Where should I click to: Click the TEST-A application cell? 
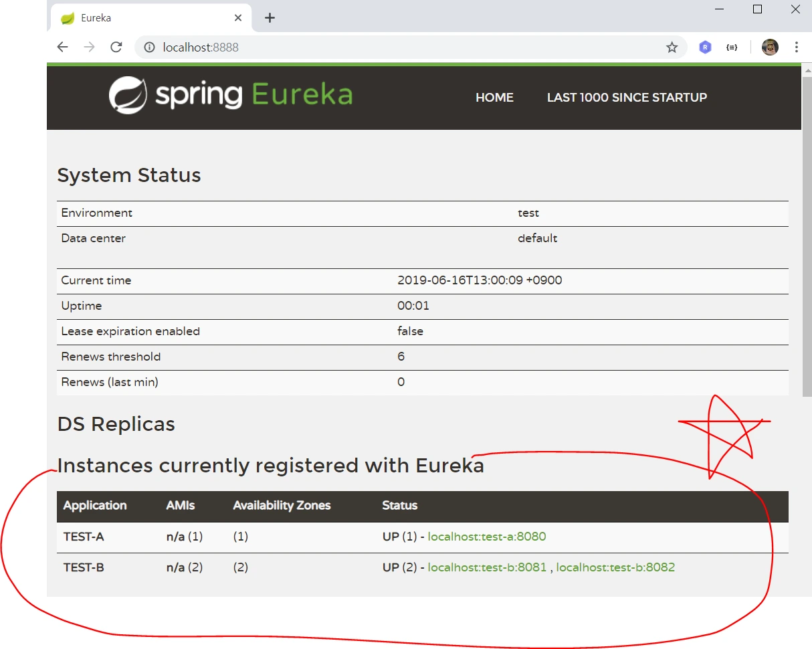click(x=84, y=537)
